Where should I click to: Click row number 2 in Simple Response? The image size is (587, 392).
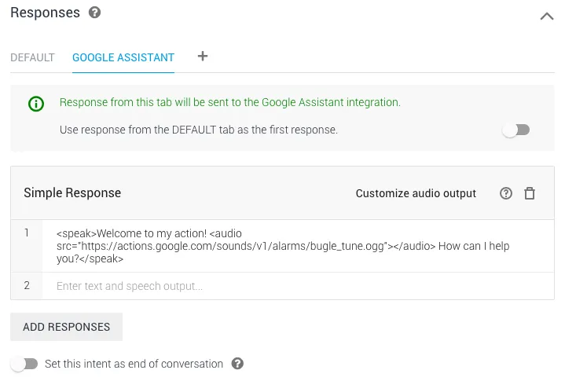coord(27,286)
